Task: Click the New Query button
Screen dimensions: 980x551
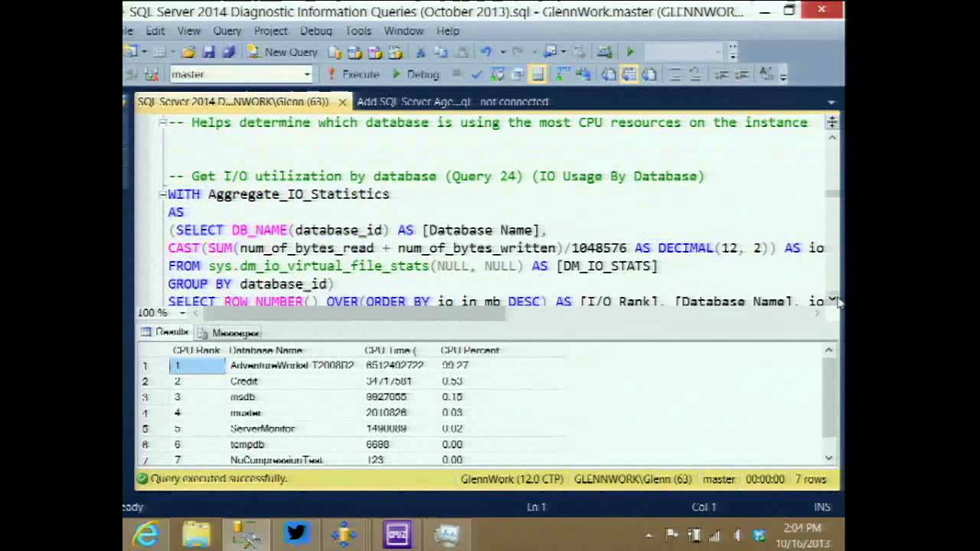Action: click(282, 52)
